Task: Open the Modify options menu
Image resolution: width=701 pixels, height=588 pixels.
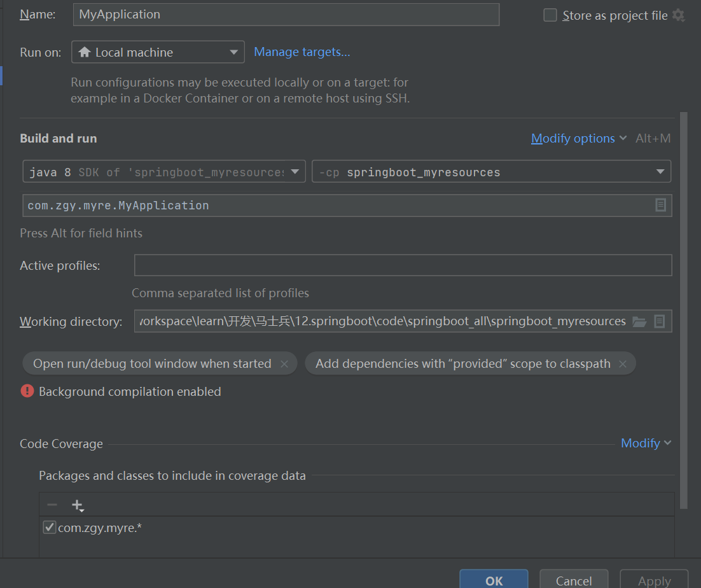Action: click(578, 138)
